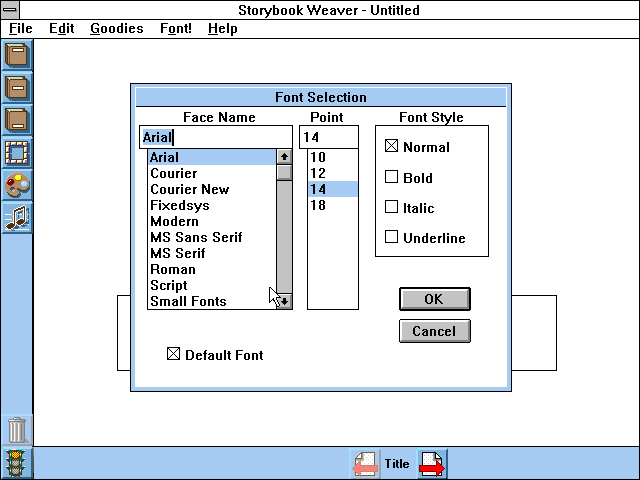Enable the Italic font style checkbox

coord(391,207)
